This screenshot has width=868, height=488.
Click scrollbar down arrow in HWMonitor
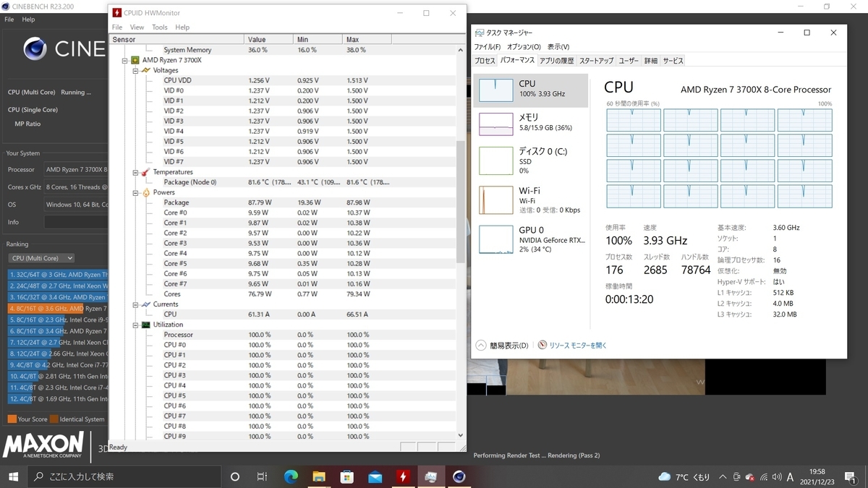pyautogui.click(x=461, y=435)
